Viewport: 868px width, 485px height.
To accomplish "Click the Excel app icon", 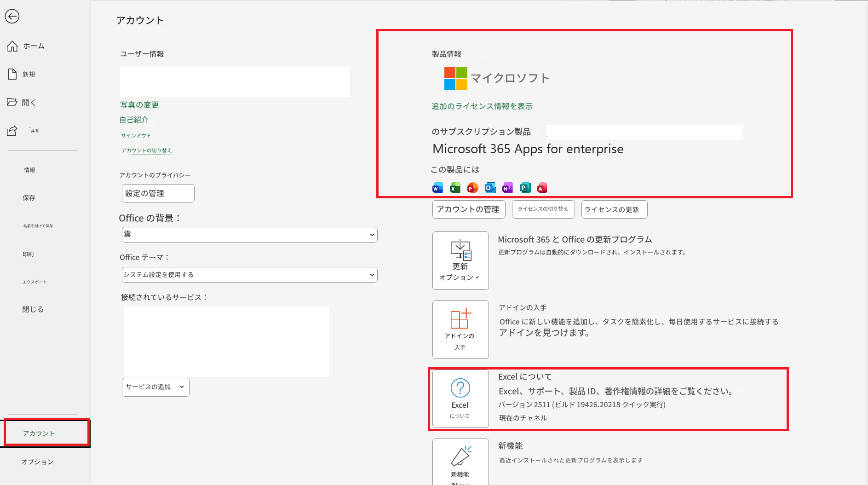I will coord(455,188).
